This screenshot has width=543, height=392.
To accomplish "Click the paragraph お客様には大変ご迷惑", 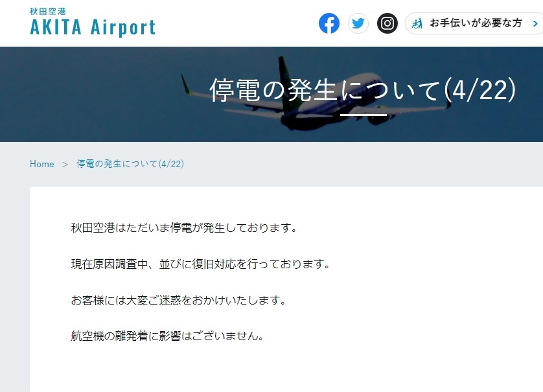I will 179,300.
